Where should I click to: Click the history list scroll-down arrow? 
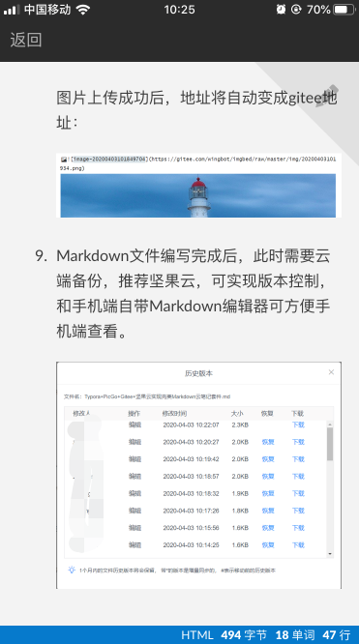click(330, 554)
